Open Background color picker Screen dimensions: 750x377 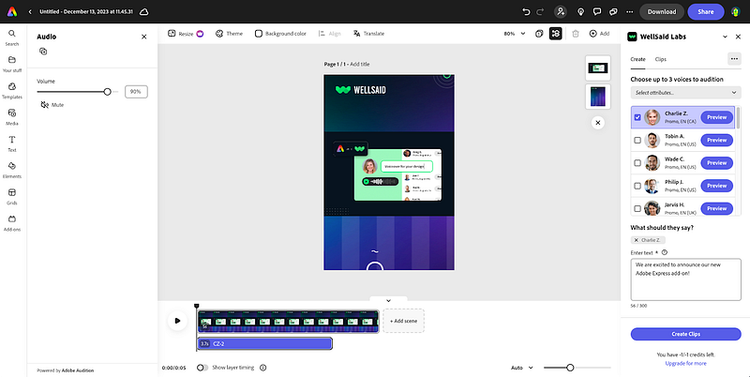[x=280, y=33]
